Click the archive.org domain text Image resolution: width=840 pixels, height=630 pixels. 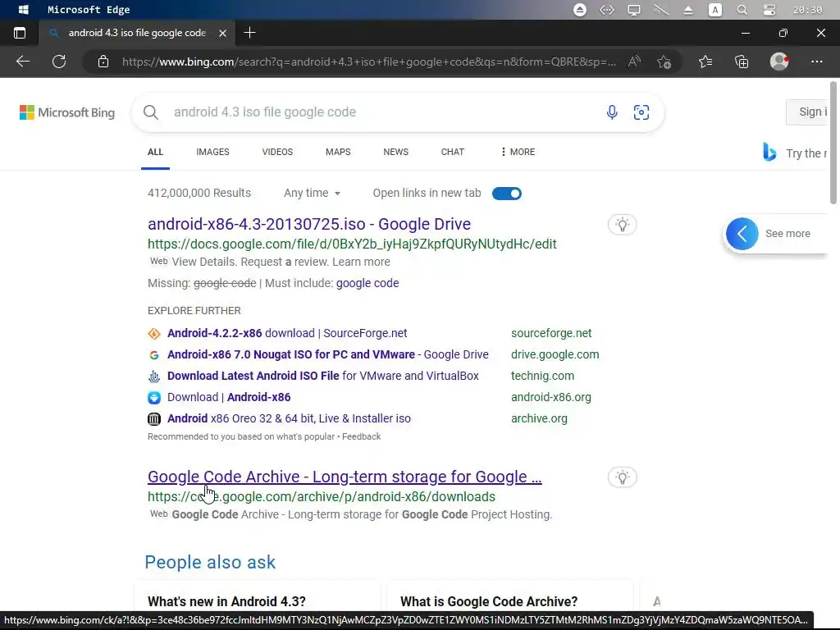(539, 418)
